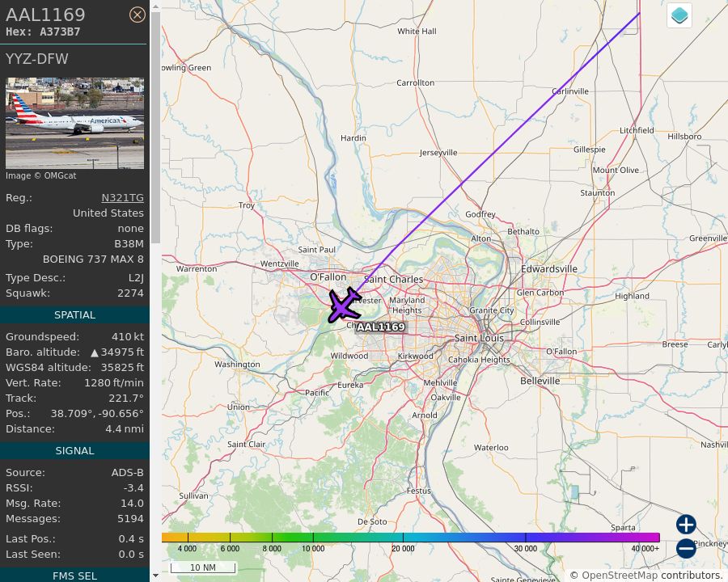Click the AAL1169 map label
Screen dimensions: 728x582
pyautogui.click(x=380, y=327)
